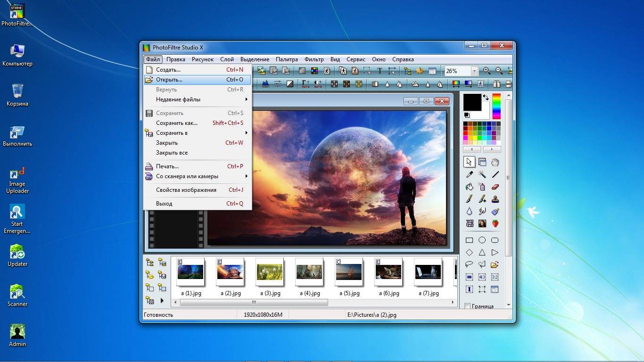This screenshot has width=644, height=362.
Task: Toggle the Граница checkbox
Action: [x=468, y=306]
